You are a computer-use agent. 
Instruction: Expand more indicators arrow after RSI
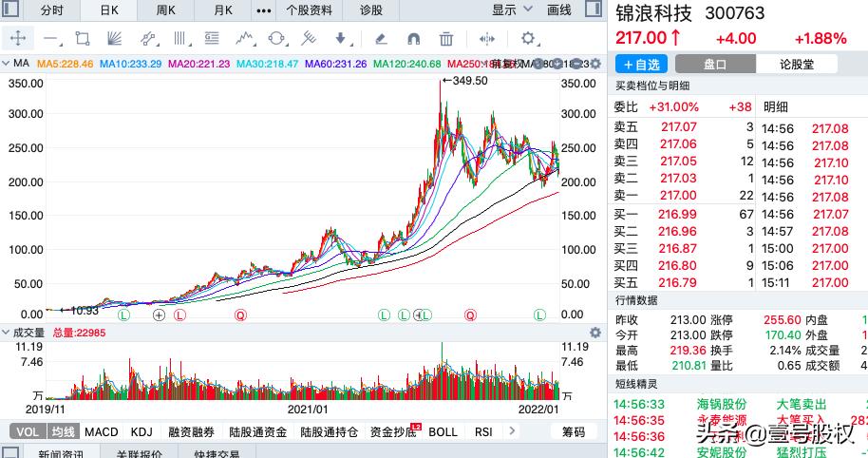pyautogui.click(x=512, y=430)
